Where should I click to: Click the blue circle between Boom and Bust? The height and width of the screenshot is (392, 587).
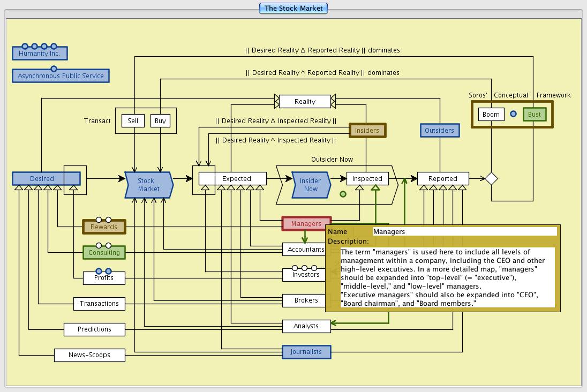pyautogui.click(x=513, y=114)
